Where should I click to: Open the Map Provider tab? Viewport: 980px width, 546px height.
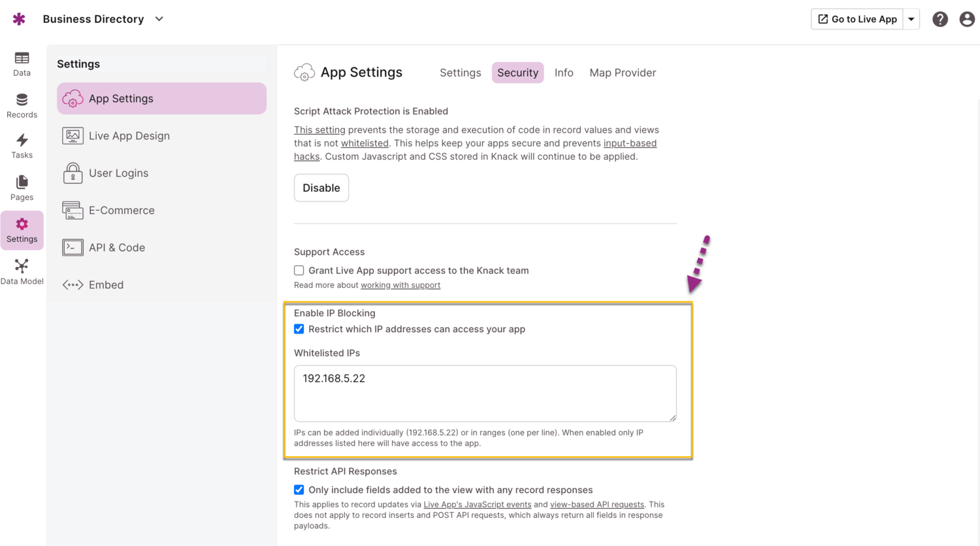(x=622, y=73)
